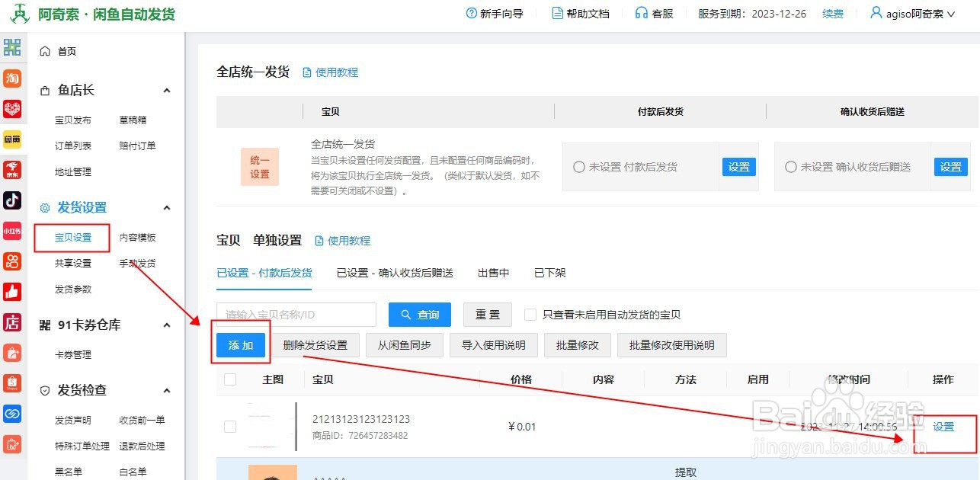Open 地址管理 in left menu
This screenshot has width=980, height=480.
(x=73, y=172)
